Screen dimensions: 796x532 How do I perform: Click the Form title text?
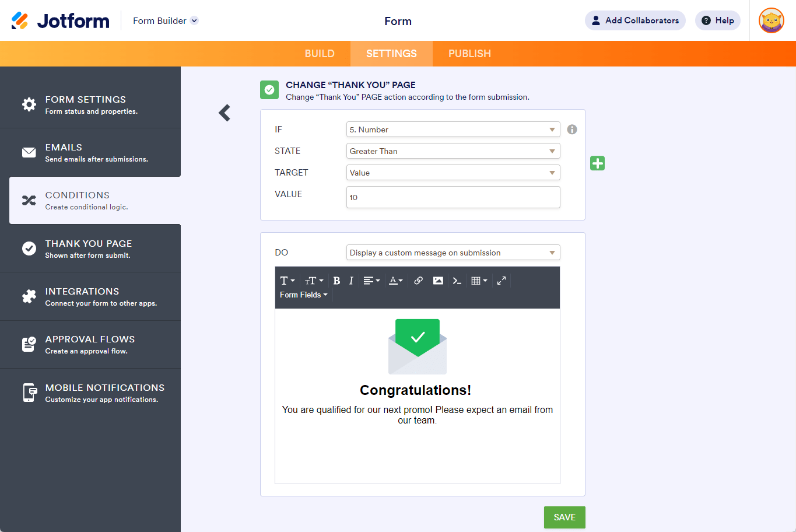398,21
